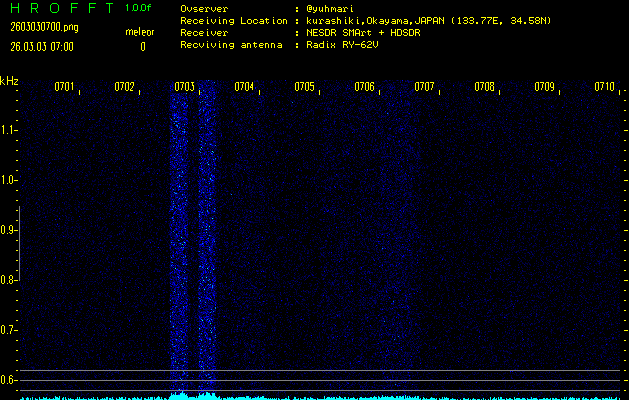Click the Recviving antenna label

point(231,45)
